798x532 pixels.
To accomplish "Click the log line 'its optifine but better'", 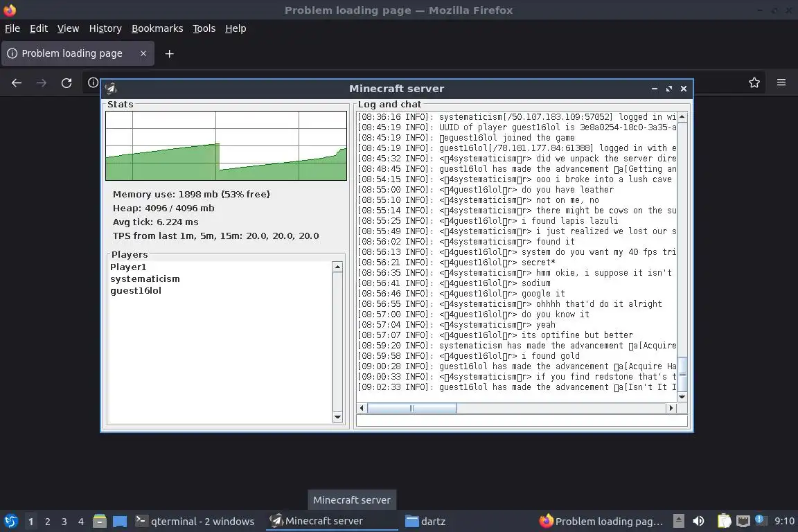I will 495,335.
